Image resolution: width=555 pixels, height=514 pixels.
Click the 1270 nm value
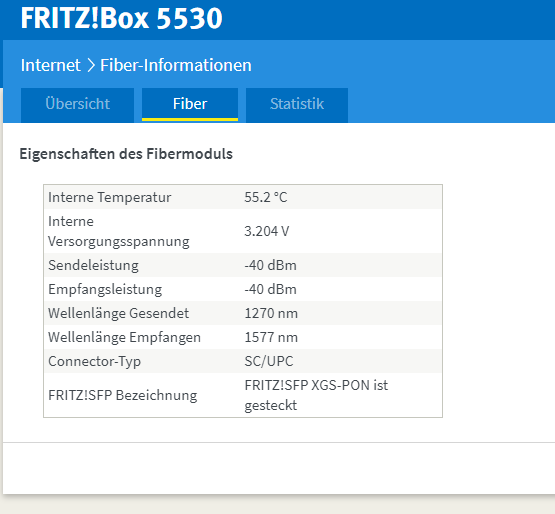(271, 313)
